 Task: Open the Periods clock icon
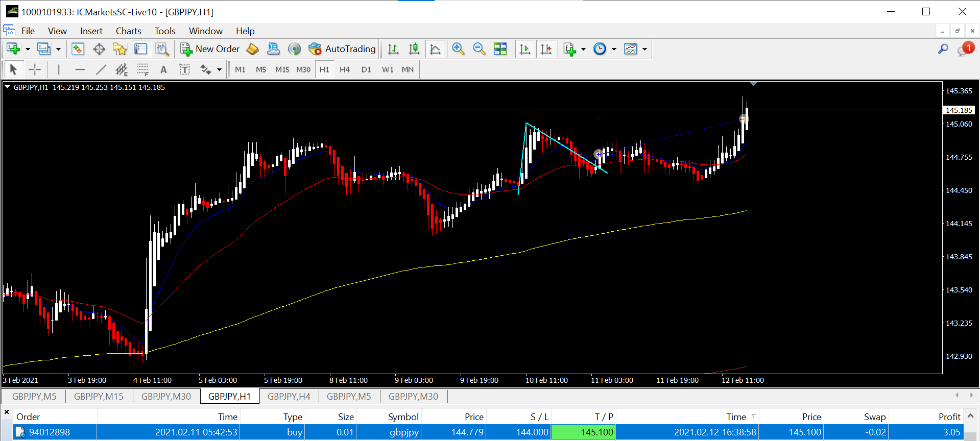(x=600, y=49)
